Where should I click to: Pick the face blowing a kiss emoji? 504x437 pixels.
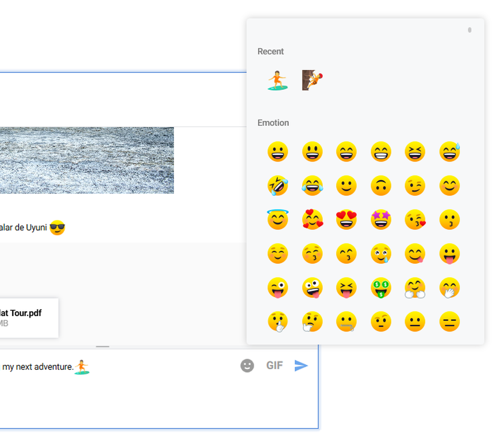[x=415, y=219]
